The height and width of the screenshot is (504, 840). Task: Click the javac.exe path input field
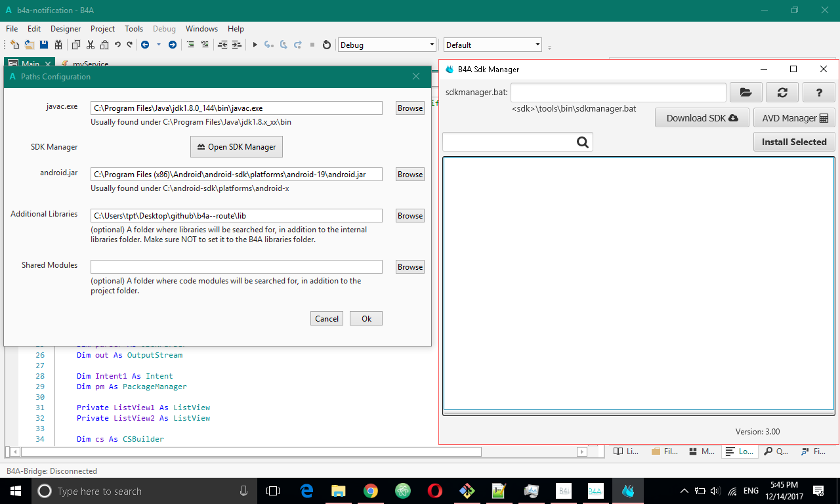pos(236,108)
